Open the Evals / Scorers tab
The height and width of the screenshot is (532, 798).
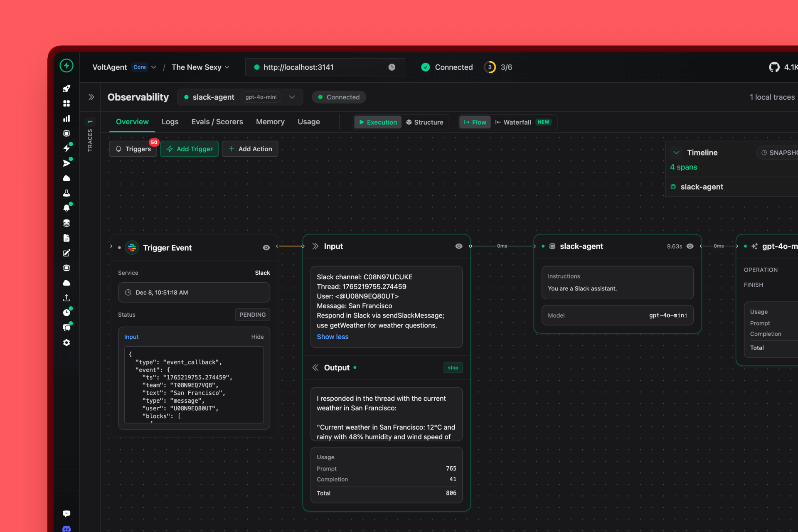click(217, 122)
